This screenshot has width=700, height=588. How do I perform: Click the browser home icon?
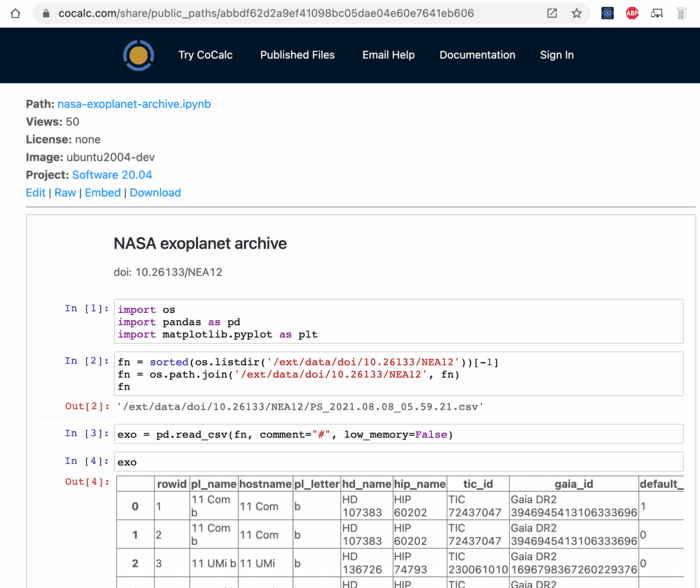click(14, 14)
